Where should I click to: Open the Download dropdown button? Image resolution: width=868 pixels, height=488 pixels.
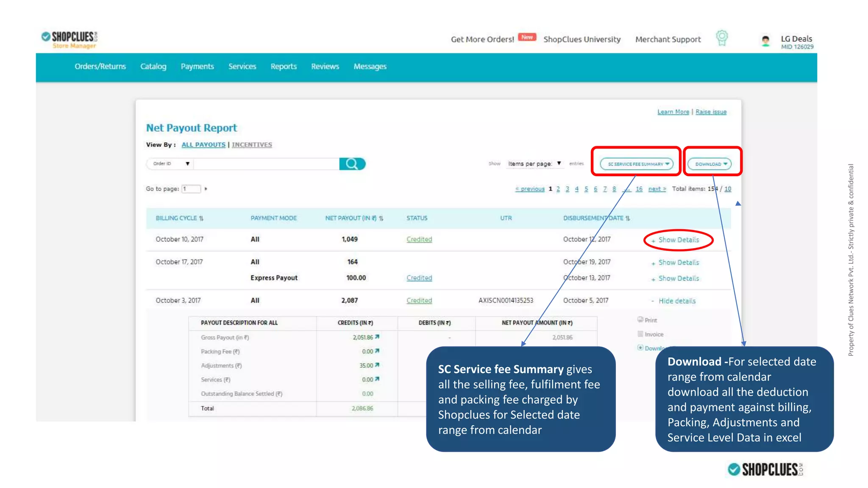pos(709,164)
